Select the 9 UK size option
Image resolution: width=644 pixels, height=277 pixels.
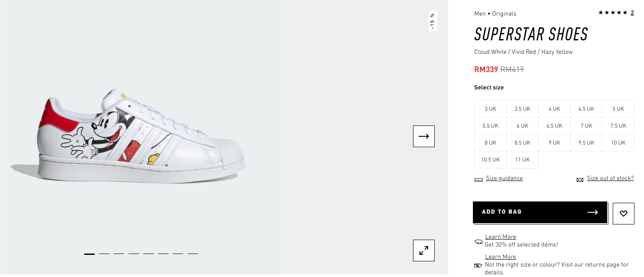tap(554, 143)
